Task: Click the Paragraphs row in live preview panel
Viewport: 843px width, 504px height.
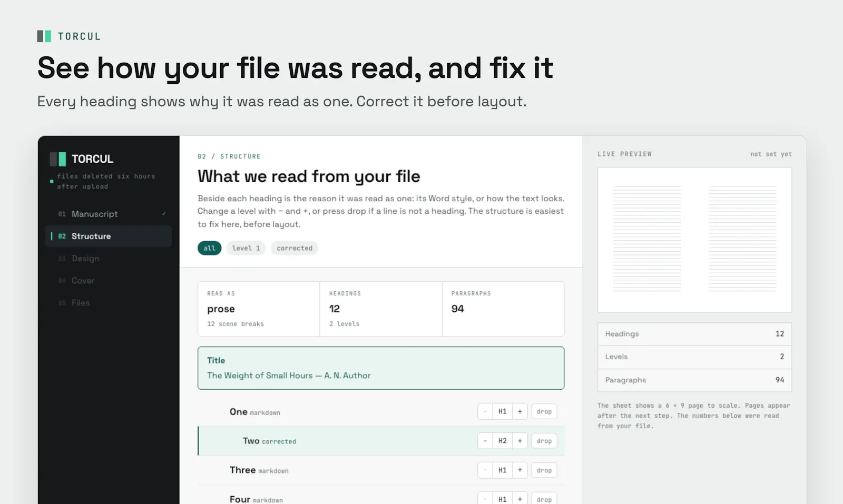Action: pos(694,380)
